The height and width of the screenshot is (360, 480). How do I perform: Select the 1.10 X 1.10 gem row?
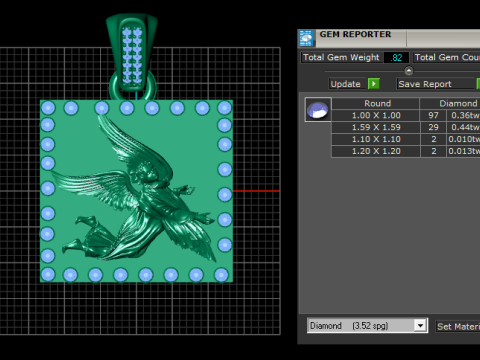(406, 139)
